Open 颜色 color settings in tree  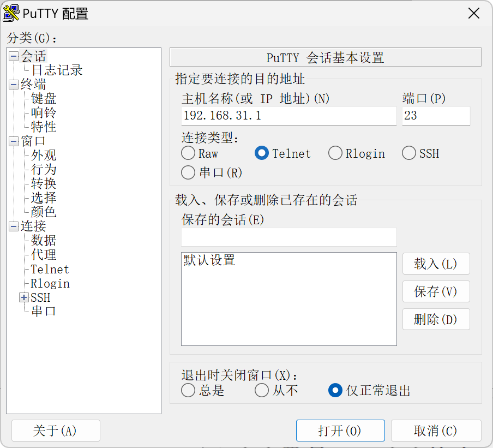(x=44, y=212)
